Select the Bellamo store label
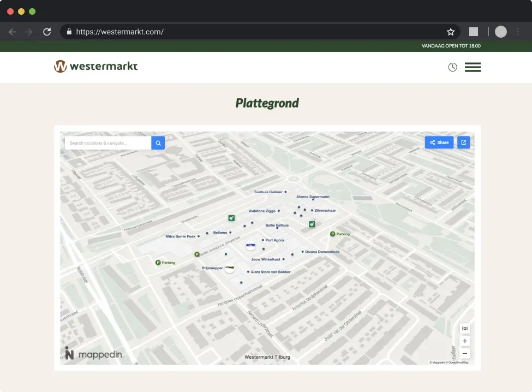This screenshot has width=532, height=392. pos(220,233)
